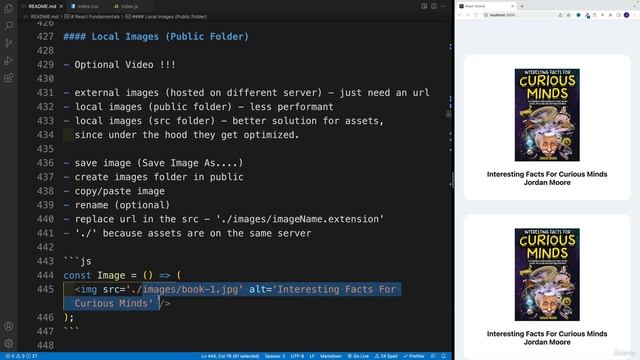Screen dimensions: 640x360
Task: Split the editor right
Action: (434, 6)
